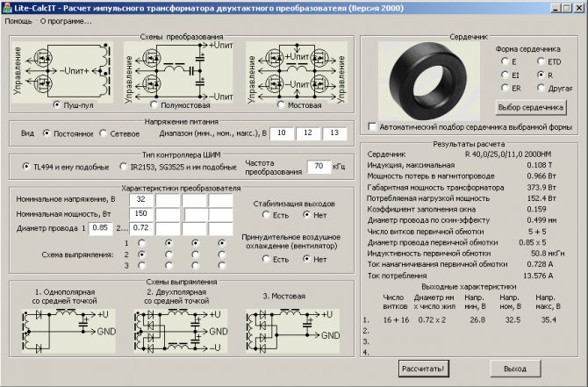The image size is (588, 387).
Task: Click the primary wire diameter field 0.85
Action: pyautogui.click(x=100, y=228)
